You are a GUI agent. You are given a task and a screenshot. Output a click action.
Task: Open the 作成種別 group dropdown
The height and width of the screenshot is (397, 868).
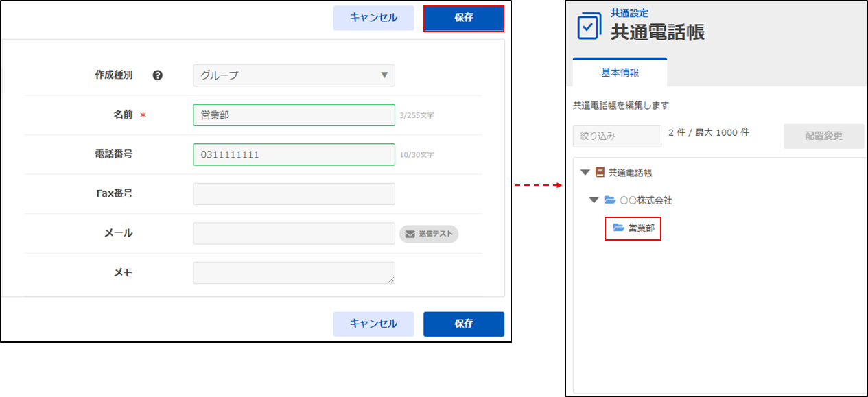[294, 75]
